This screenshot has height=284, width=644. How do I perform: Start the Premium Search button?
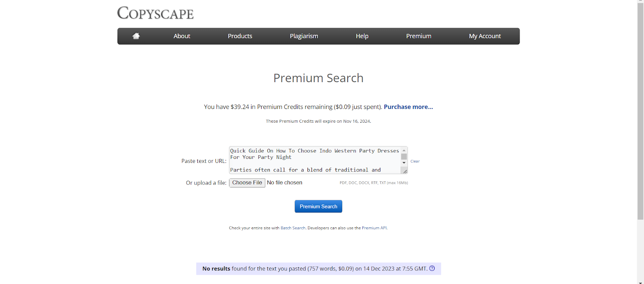[x=318, y=206]
